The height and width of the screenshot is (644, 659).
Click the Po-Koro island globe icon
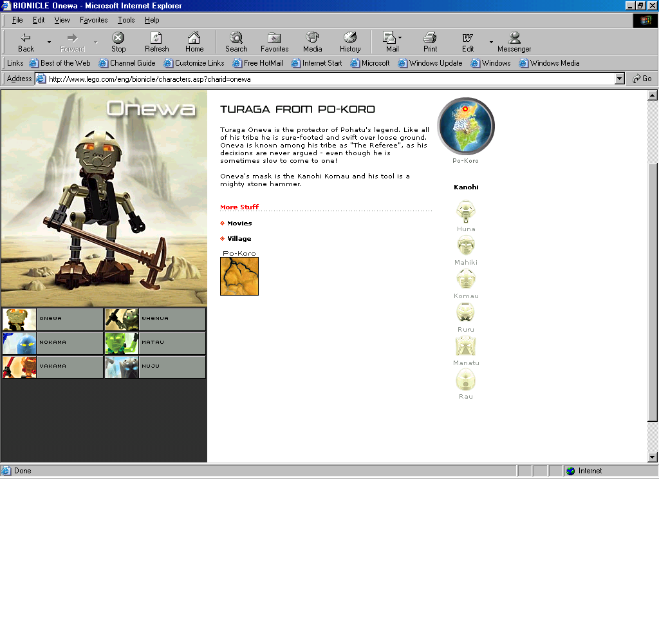click(x=466, y=126)
